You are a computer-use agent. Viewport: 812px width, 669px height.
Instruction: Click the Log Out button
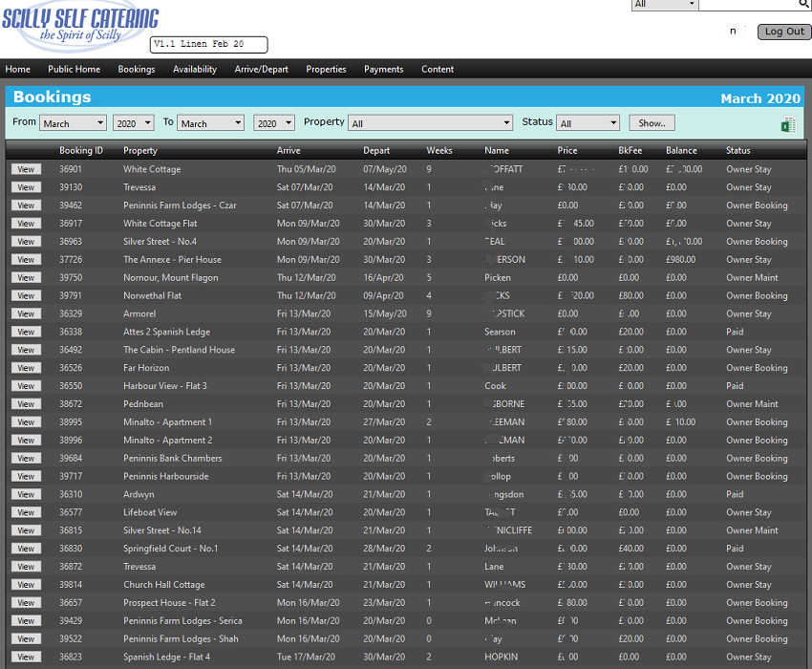(784, 32)
